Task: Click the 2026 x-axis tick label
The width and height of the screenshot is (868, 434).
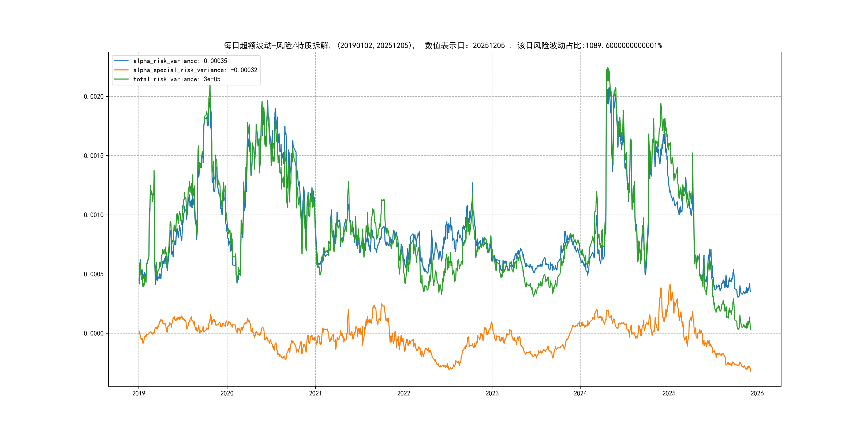Action: 757,393
